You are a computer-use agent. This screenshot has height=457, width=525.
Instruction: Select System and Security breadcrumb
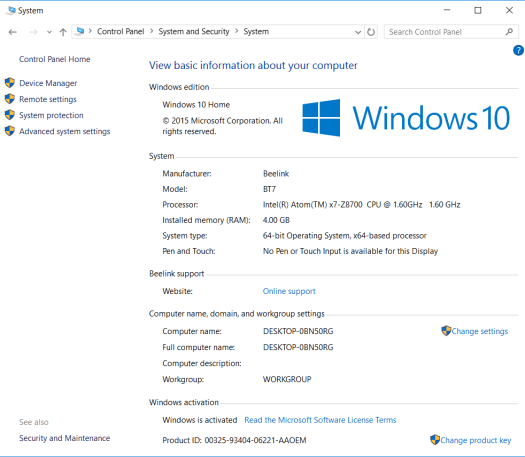(194, 31)
